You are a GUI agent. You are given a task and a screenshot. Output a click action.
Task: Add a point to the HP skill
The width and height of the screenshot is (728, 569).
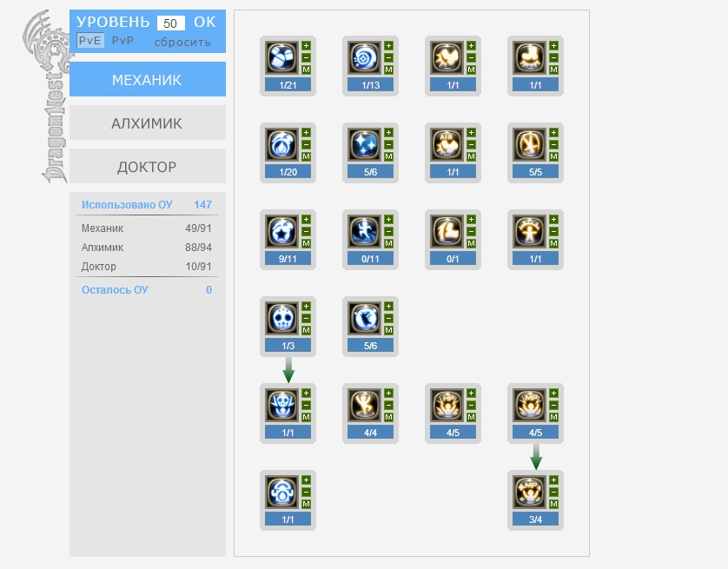click(471, 393)
